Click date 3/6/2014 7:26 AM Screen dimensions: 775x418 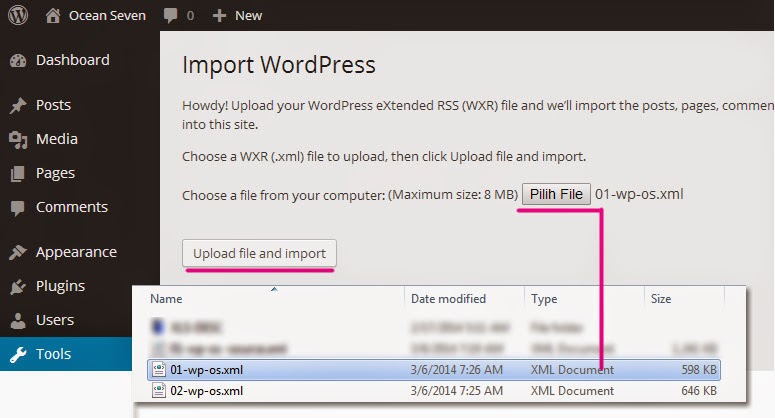(456, 370)
